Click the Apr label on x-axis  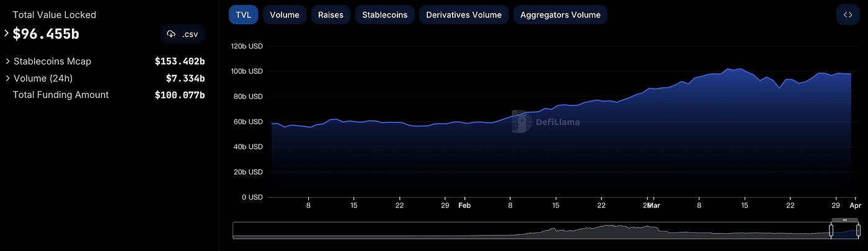point(855,205)
